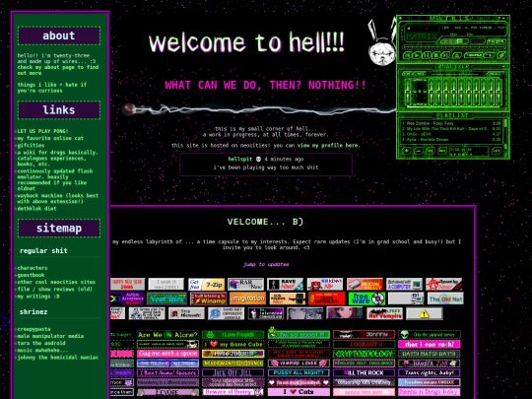The width and height of the screenshot is (532, 399).
Task: Open 'male manipulator media' shrine
Action: click(x=50, y=336)
